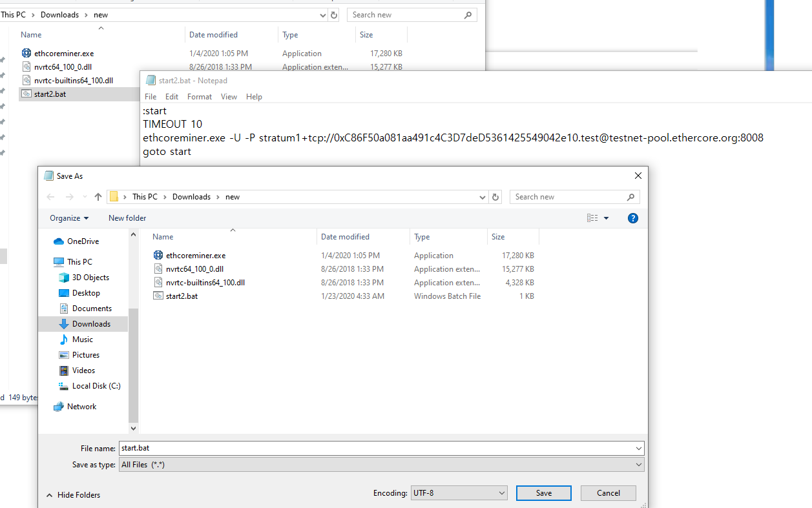Click the File name input field
This screenshot has width=812, height=508.
377,448
